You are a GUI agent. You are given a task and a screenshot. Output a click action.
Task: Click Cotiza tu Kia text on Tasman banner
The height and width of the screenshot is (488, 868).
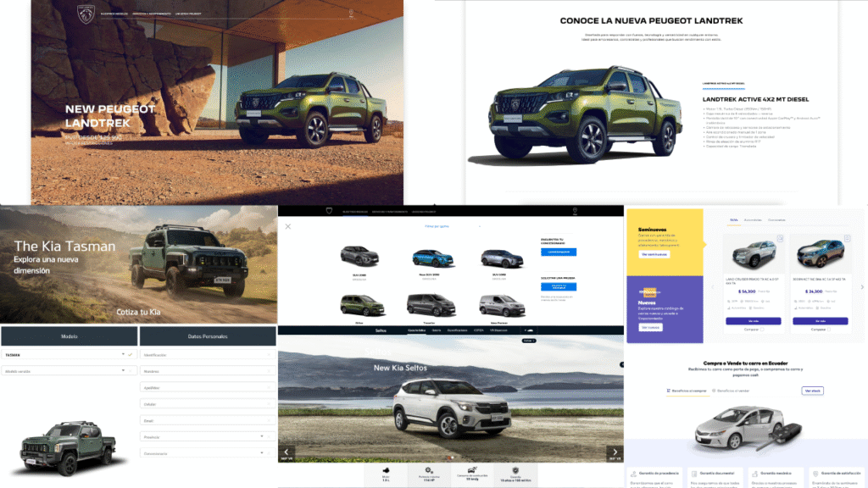pyautogui.click(x=138, y=312)
